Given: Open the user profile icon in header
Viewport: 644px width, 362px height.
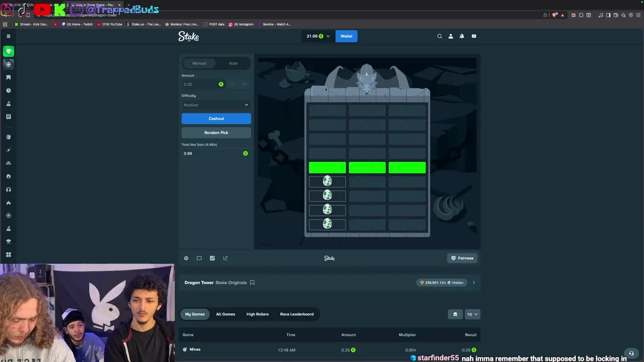Looking at the screenshot, I should pos(450,36).
